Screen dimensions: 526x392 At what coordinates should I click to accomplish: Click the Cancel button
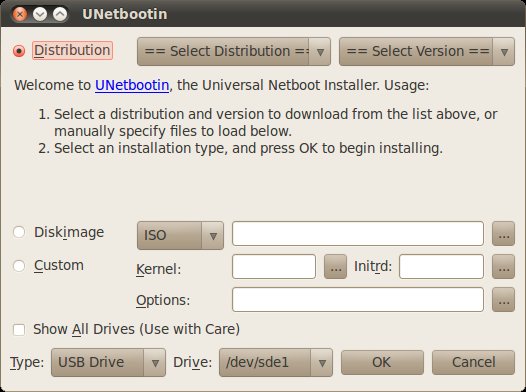point(473,362)
